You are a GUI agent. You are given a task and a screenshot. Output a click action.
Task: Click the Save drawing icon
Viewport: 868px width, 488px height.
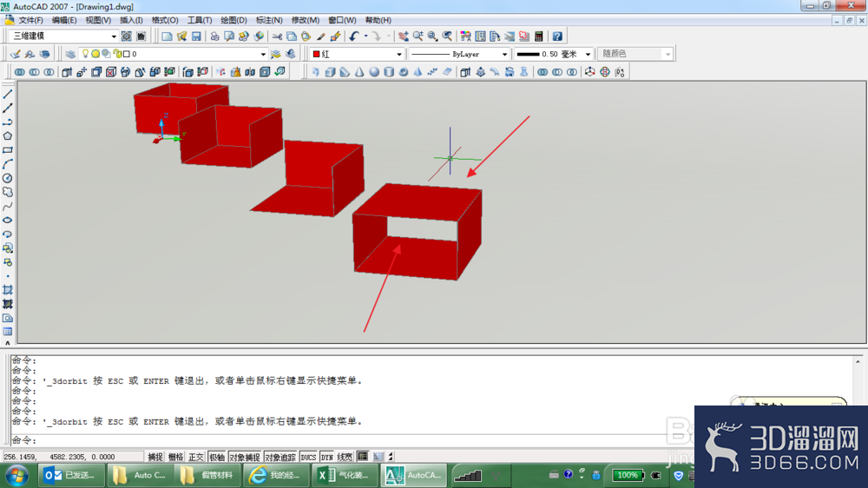[x=196, y=36]
